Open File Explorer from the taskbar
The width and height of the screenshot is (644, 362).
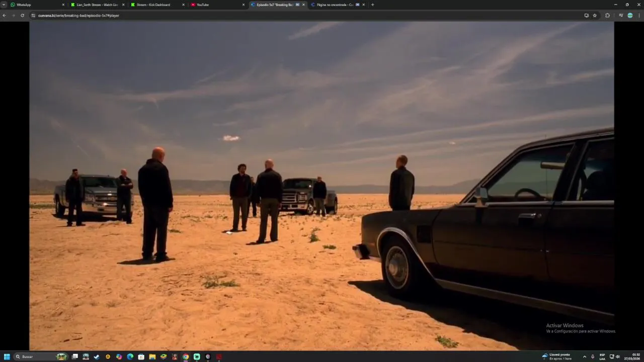coord(152,357)
